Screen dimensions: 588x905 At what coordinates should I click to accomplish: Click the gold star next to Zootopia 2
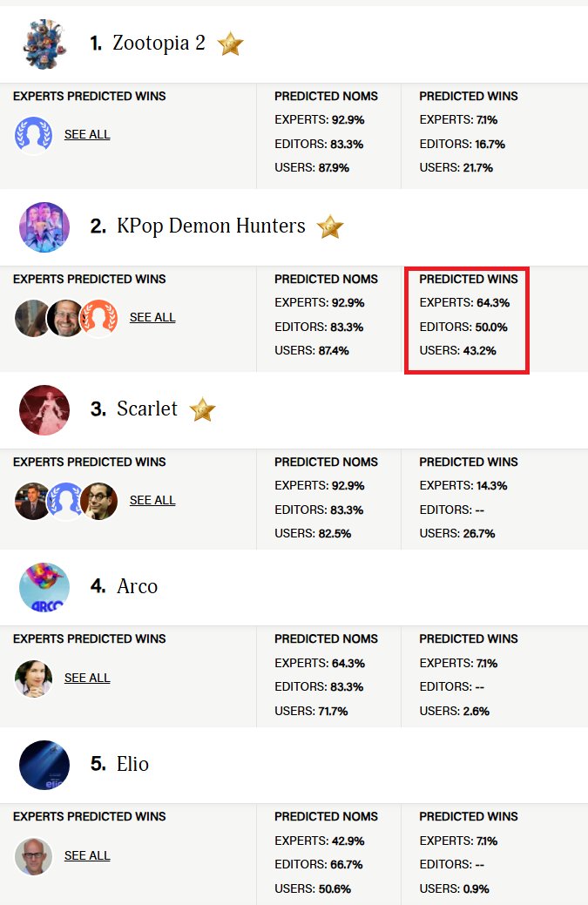(x=230, y=44)
